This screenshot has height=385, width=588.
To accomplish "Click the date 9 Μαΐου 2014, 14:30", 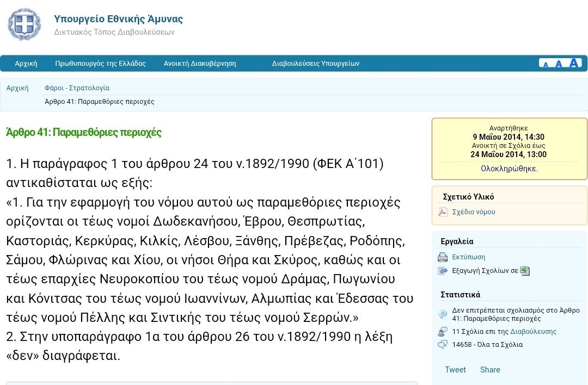I will (509, 136).
